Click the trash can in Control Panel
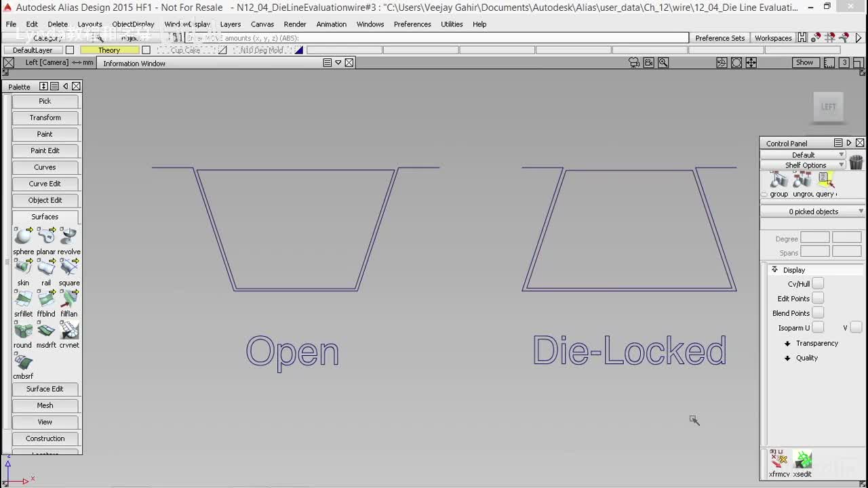The width and height of the screenshot is (868, 488). click(856, 162)
